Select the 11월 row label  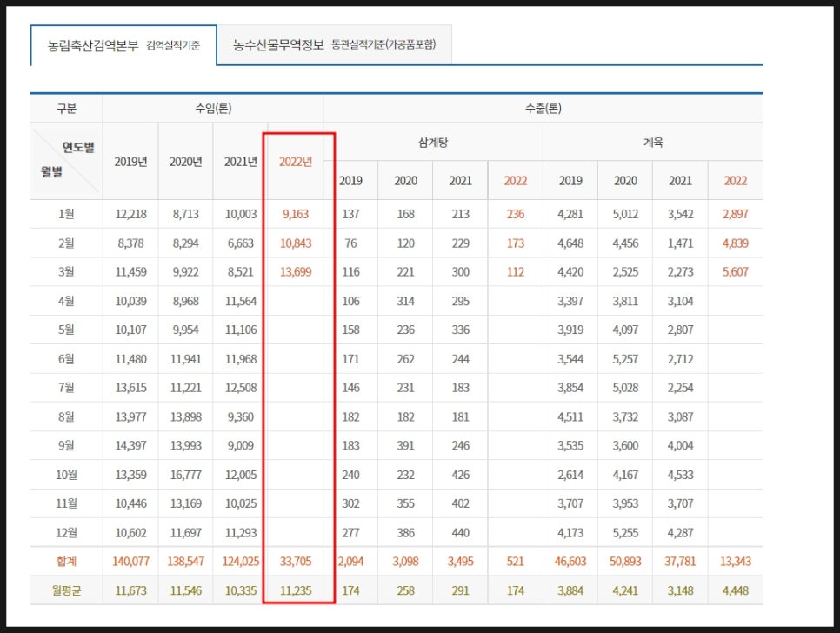point(66,503)
